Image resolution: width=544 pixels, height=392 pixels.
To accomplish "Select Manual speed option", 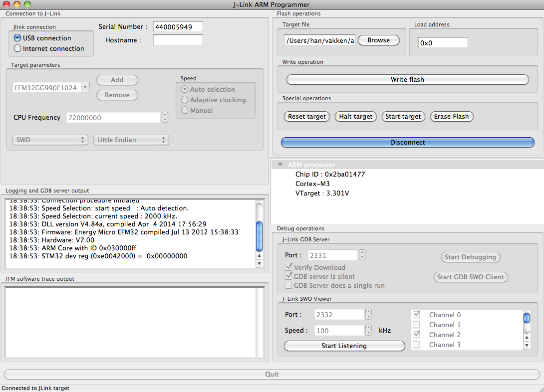I will point(185,110).
